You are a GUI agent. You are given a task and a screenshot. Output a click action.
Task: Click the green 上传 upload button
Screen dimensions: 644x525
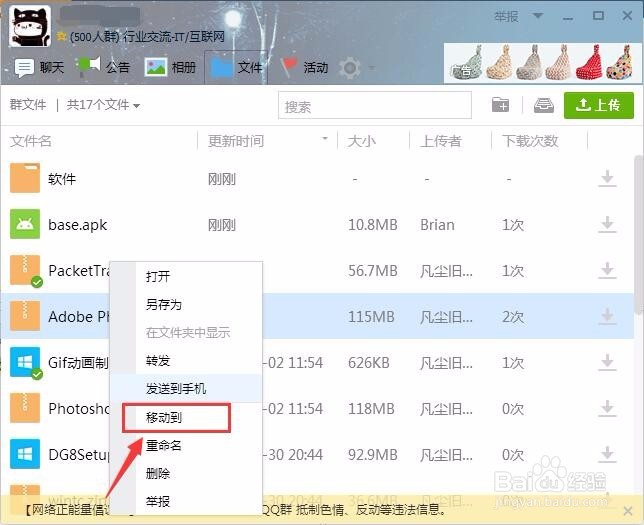point(598,105)
